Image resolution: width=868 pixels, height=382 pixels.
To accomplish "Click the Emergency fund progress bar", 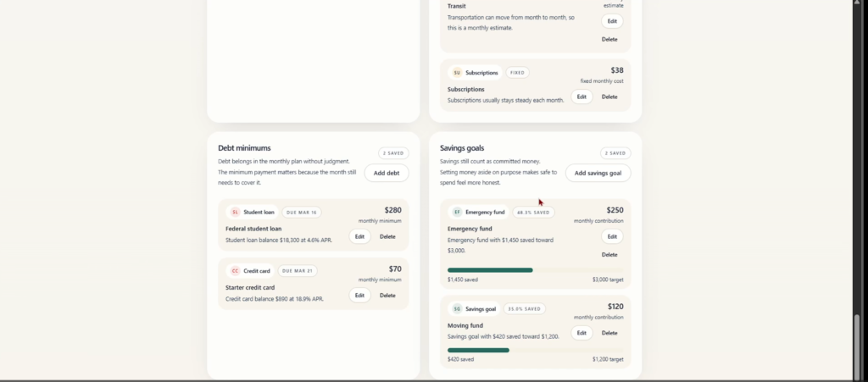I will 535,270.
